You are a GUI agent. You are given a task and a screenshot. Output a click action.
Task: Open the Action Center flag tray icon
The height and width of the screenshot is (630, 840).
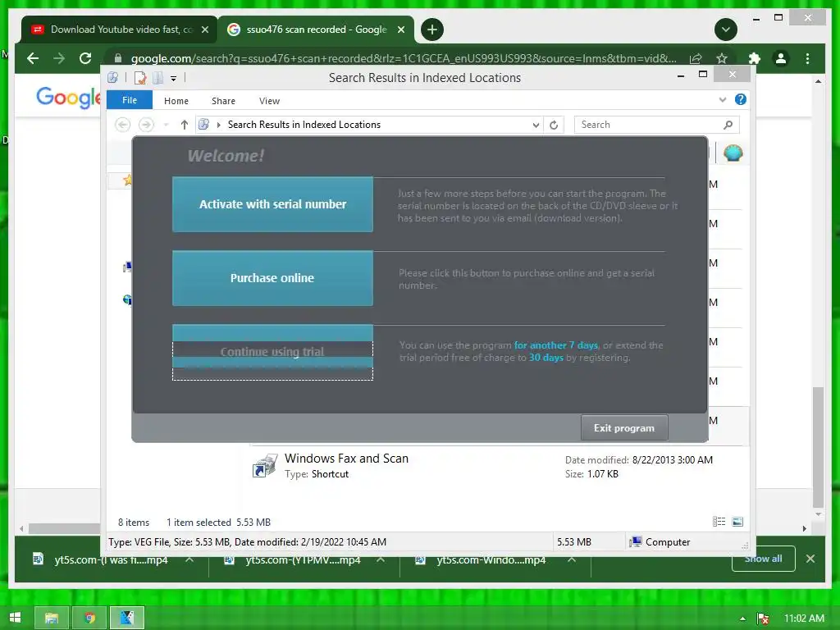coord(763,619)
